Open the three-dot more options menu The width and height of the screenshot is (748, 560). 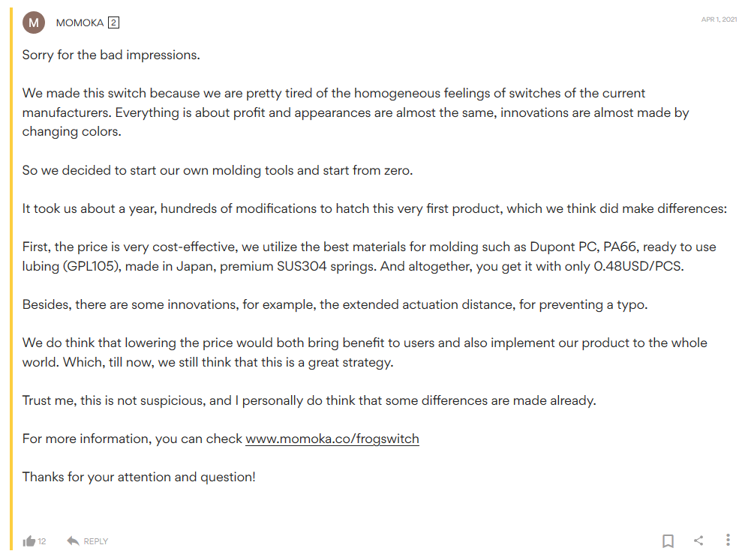click(x=728, y=540)
